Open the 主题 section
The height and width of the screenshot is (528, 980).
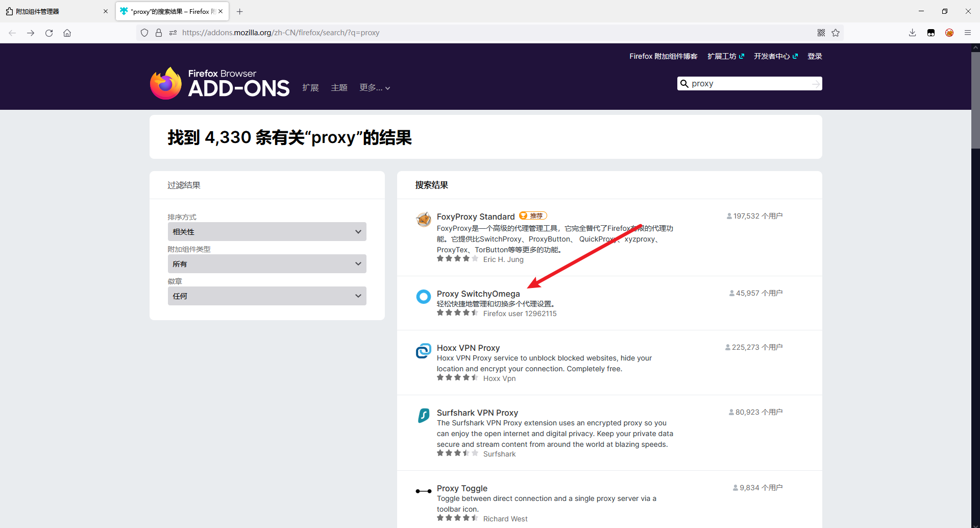pyautogui.click(x=339, y=88)
